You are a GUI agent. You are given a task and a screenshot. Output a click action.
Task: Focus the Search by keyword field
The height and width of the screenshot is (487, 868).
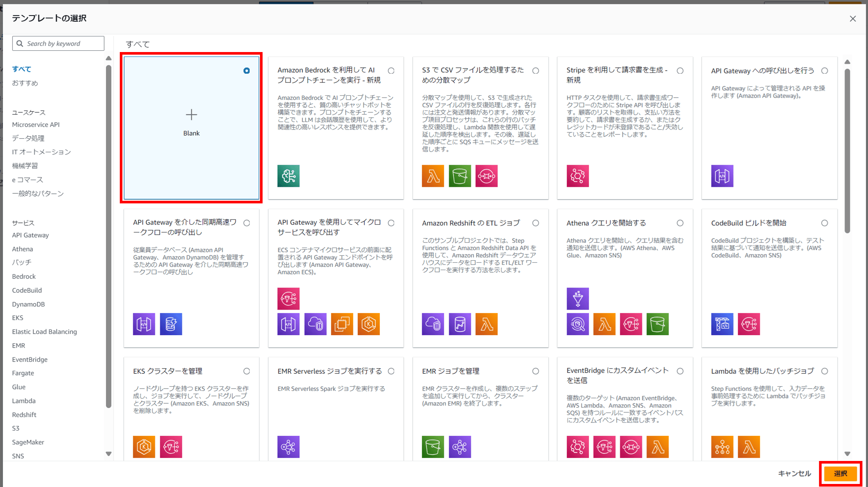(x=58, y=43)
